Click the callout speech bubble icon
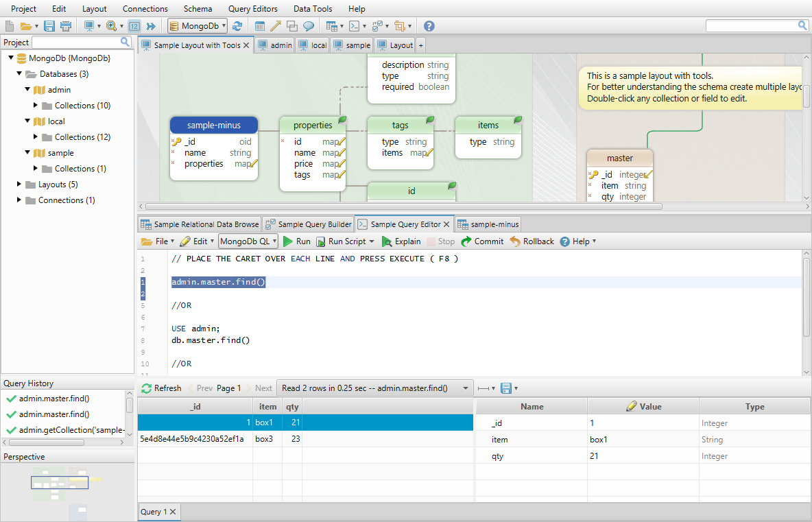The height and width of the screenshot is (522, 812). pos(308,26)
